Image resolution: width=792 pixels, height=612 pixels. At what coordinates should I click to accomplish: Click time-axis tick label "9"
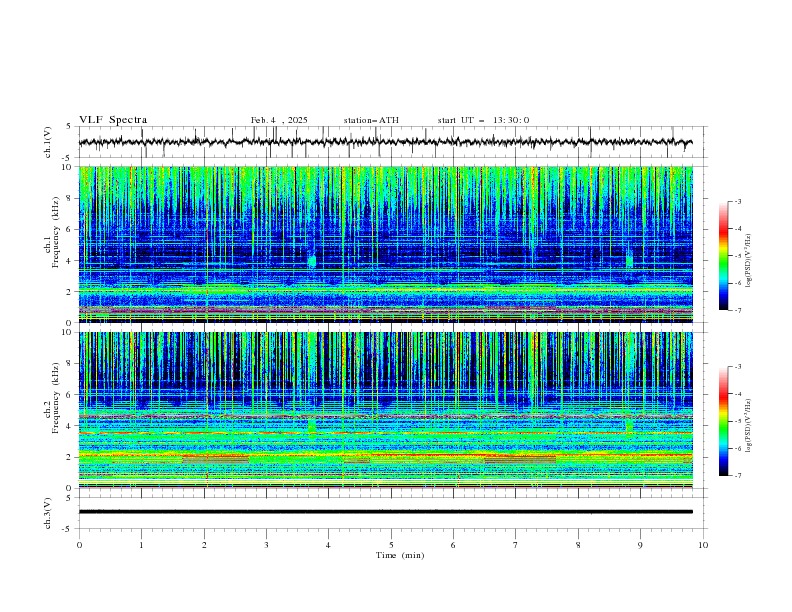point(640,545)
